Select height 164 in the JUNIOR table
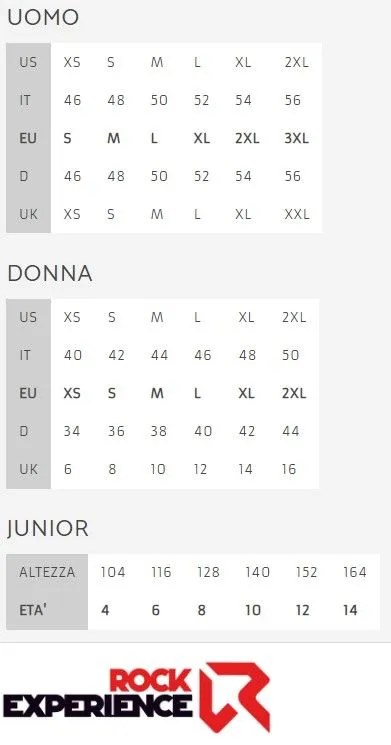Image resolution: width=391 pixels, height=745 pixels. point(355,572)
